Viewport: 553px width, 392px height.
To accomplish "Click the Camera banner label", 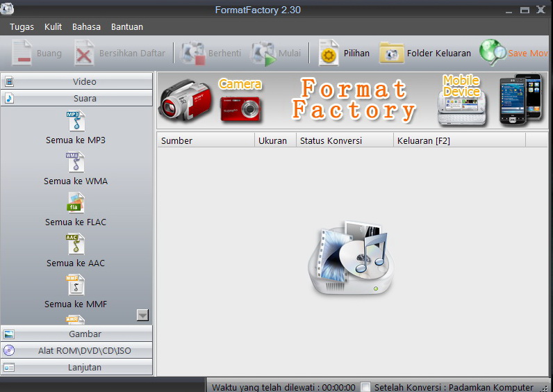I will coord(240,84).
